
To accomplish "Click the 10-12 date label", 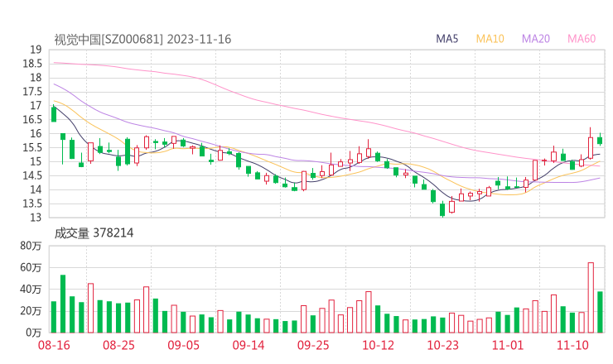I will coord(378,345).
